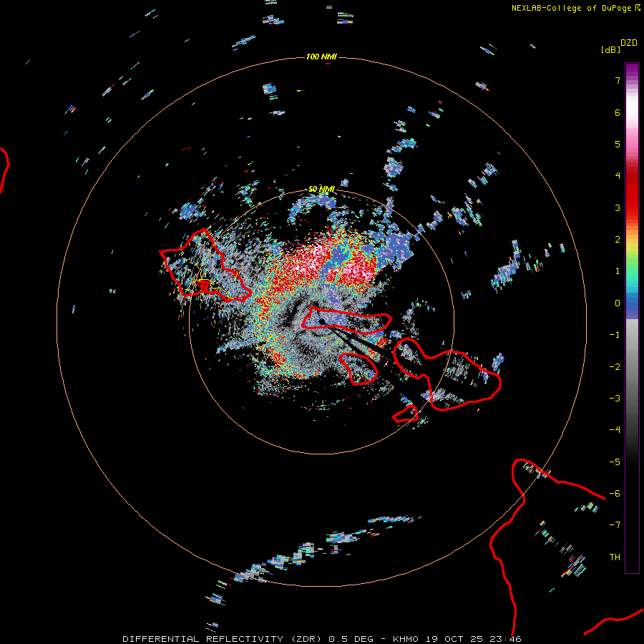Screen dimensions: 644x644
Task: Click the [dB] units label
Action: (x=610, y=49)
